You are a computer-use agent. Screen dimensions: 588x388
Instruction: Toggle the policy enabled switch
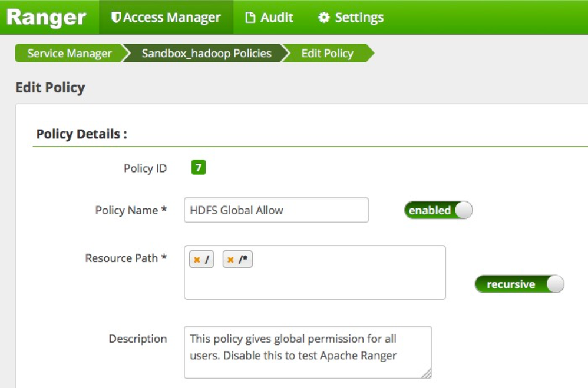438,210
